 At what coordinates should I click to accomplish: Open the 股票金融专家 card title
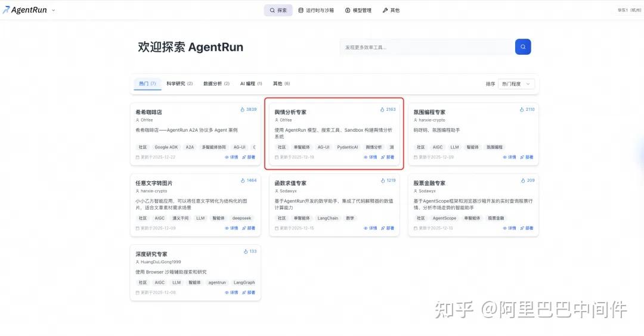pyautogui.click(x=429, y=183)
